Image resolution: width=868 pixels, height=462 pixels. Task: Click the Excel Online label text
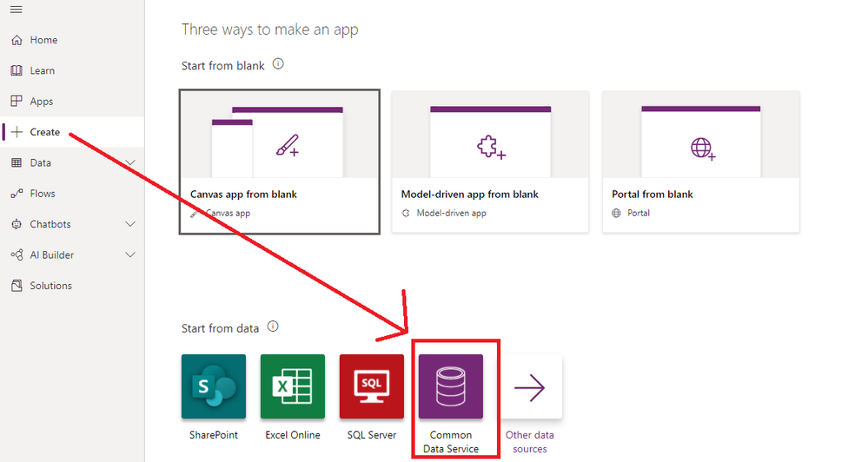tap(293, 435)
